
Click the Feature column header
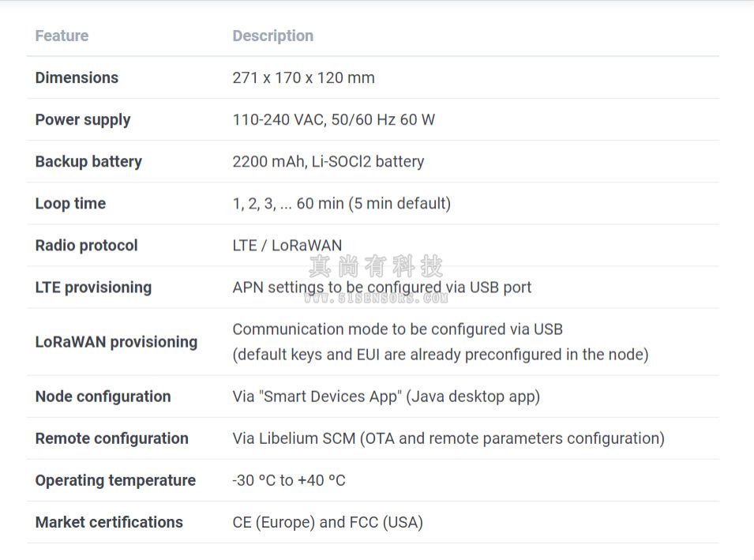coord(62,36)
